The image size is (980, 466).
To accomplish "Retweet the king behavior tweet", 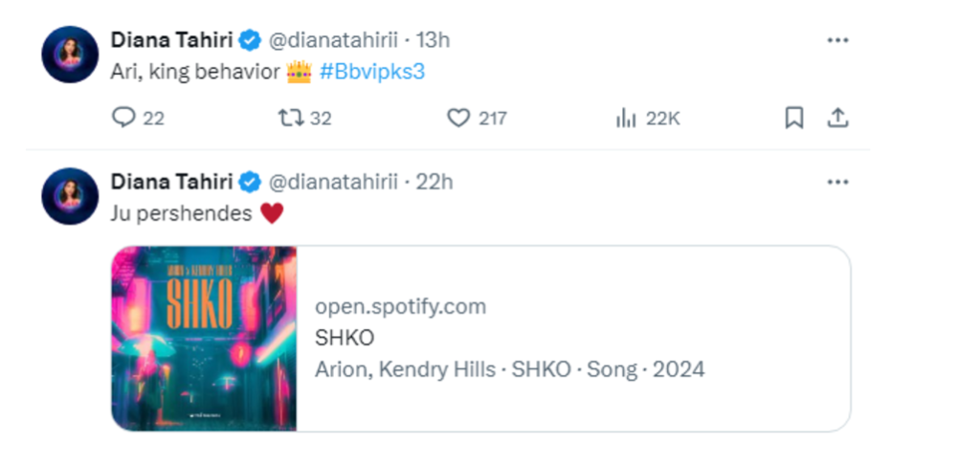I will point(304,118).
